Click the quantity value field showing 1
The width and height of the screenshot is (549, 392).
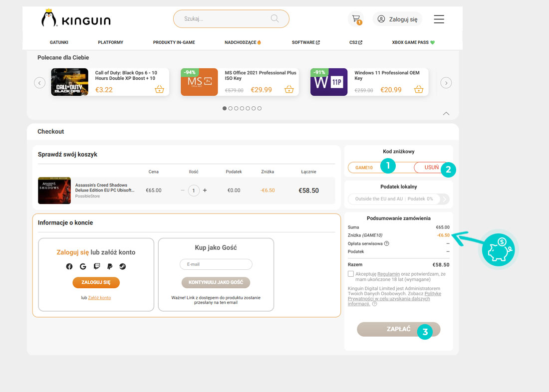194,191
